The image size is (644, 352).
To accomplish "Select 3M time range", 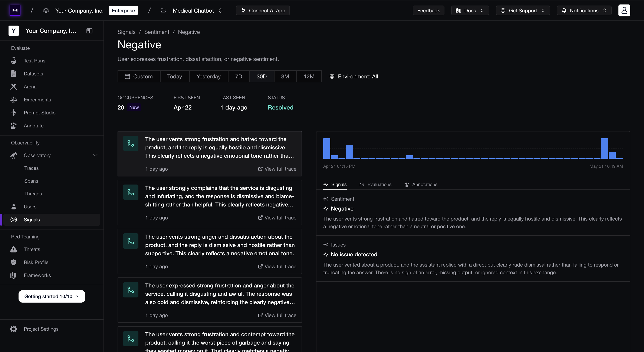I will (285, 76).
